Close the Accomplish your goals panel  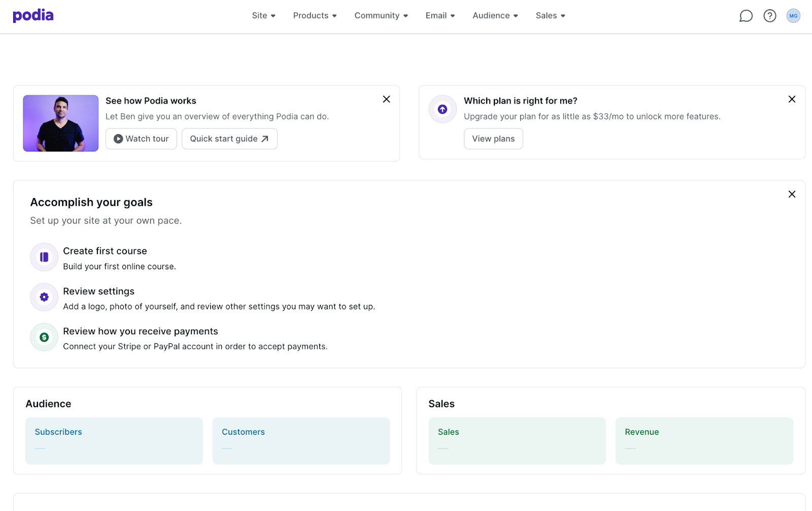(792, 195)
